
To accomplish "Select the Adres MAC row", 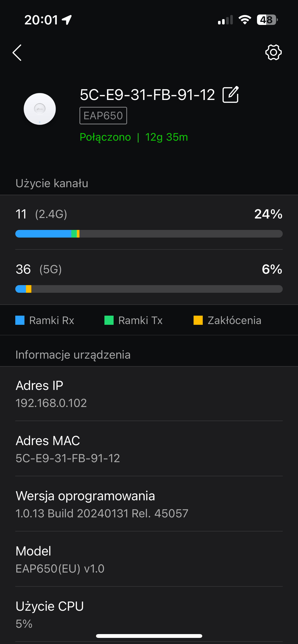I will [149, 449].
